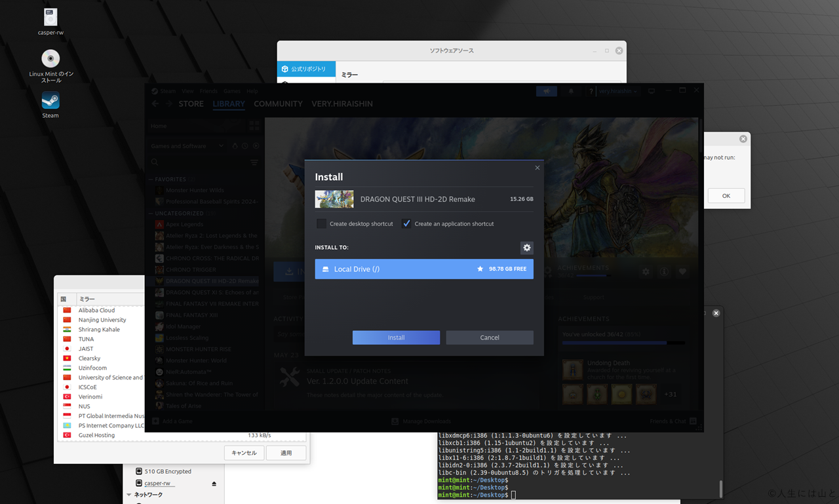Open the Help menu in Steam

[x=252, y=91]
